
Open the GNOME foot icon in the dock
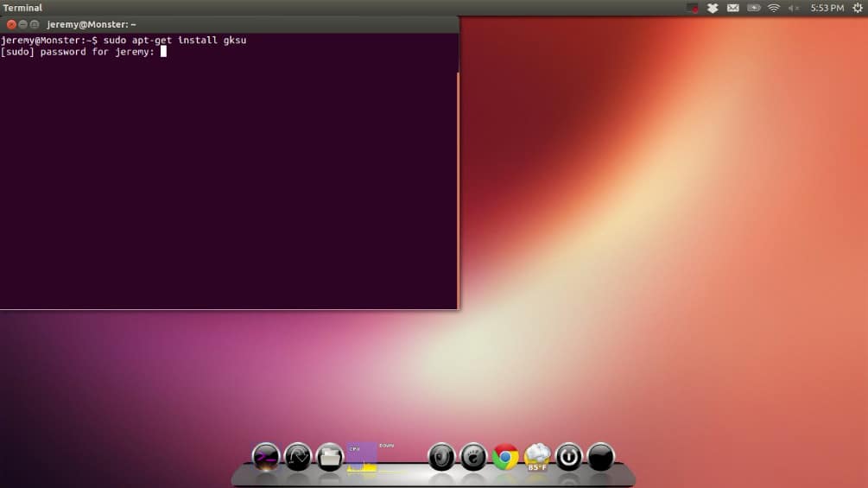tap(473, 457)
